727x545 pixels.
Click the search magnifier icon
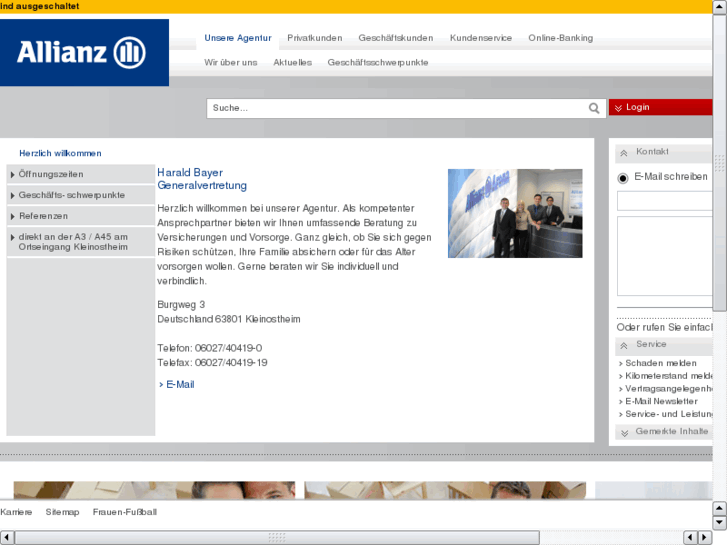pyautogui.click(x=594, y=108)
